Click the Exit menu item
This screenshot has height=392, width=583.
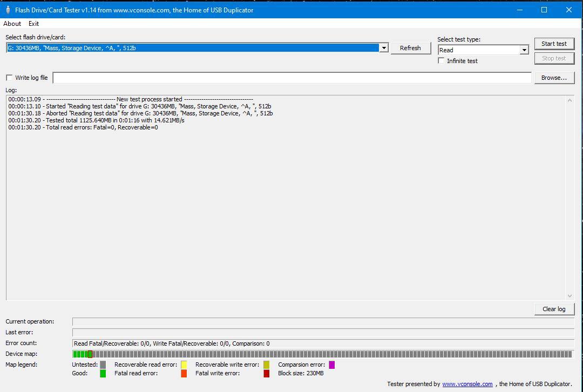click(x=33, y=24)
